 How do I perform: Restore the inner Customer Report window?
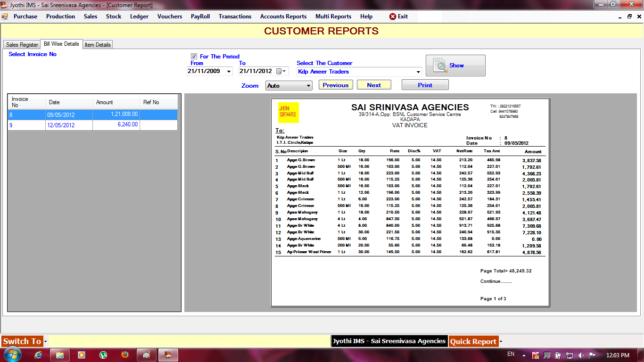(629, 16)
